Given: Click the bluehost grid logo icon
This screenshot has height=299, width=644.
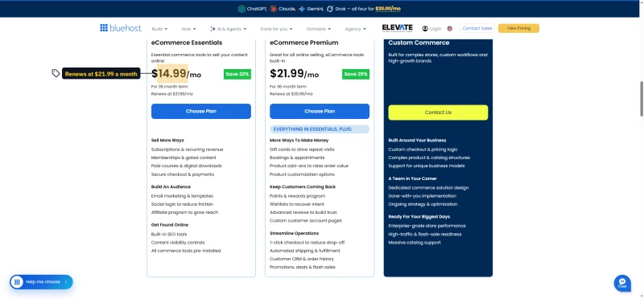Looking at the screenshot, I should coord(104,28).
